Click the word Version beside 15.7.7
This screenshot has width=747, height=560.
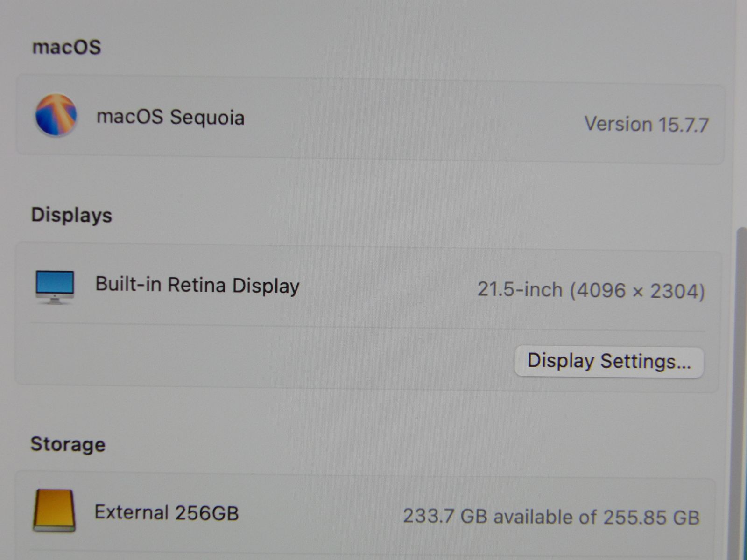(x=618, y=124)
